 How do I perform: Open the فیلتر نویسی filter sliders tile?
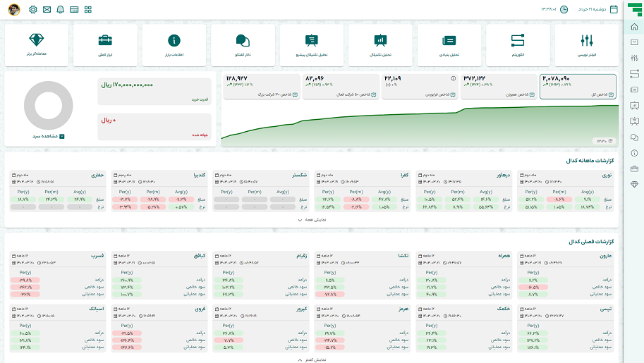point(586,45)
